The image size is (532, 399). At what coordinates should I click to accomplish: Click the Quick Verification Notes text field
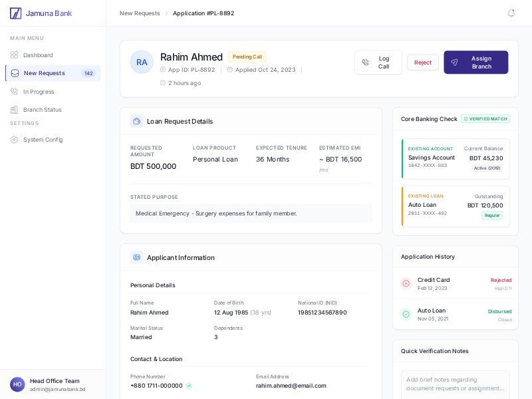(456, 384)
